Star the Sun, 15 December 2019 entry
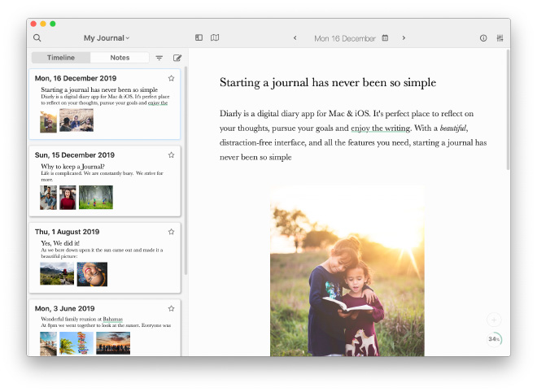This screenshot has height=392, width=537. 171,155
